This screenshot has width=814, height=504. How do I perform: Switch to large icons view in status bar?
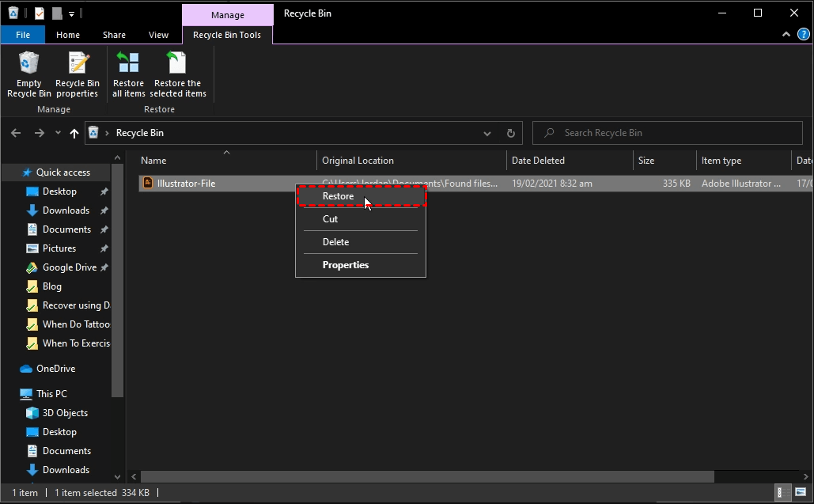coord(801,493)
